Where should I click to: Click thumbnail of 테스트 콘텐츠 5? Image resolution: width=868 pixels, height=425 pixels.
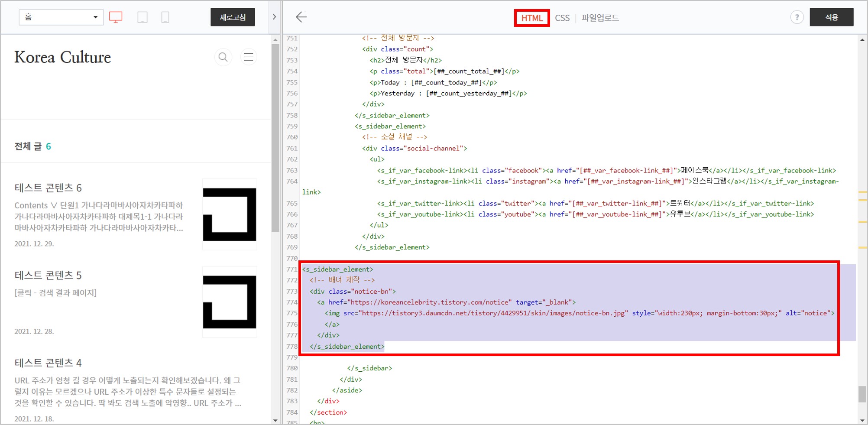[230, 302]
